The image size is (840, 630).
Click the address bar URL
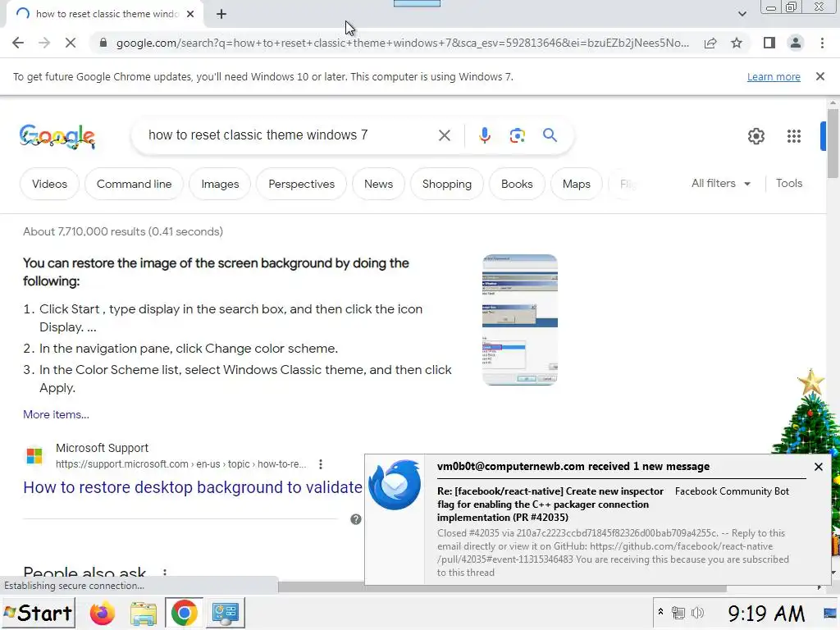(x=402, y=43)
